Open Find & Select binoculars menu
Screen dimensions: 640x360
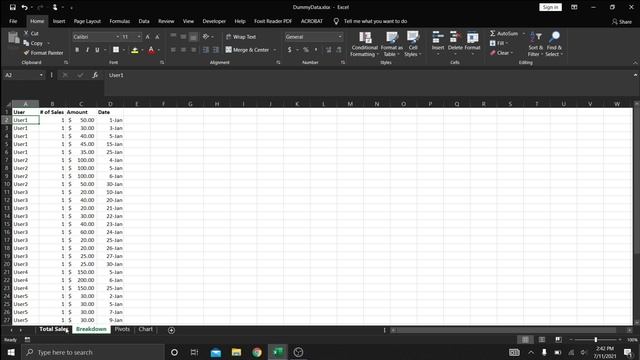[x=554, y=44]
